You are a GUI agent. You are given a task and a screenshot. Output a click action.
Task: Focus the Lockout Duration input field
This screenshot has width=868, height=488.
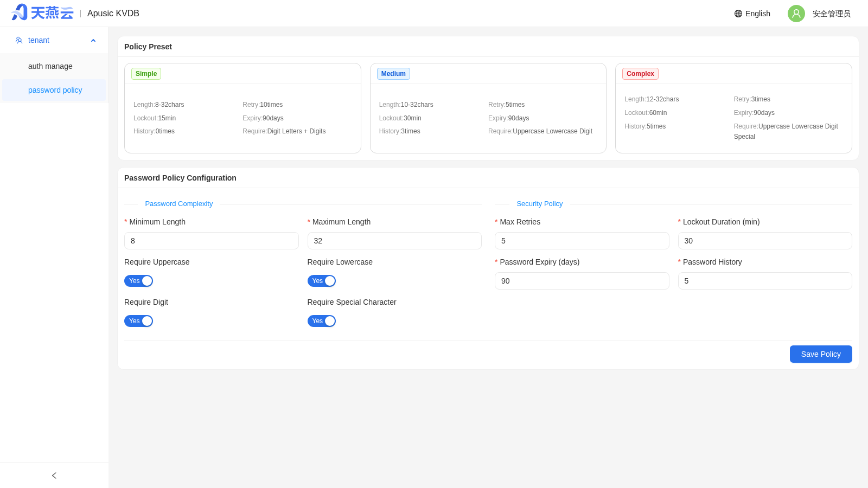765,241
